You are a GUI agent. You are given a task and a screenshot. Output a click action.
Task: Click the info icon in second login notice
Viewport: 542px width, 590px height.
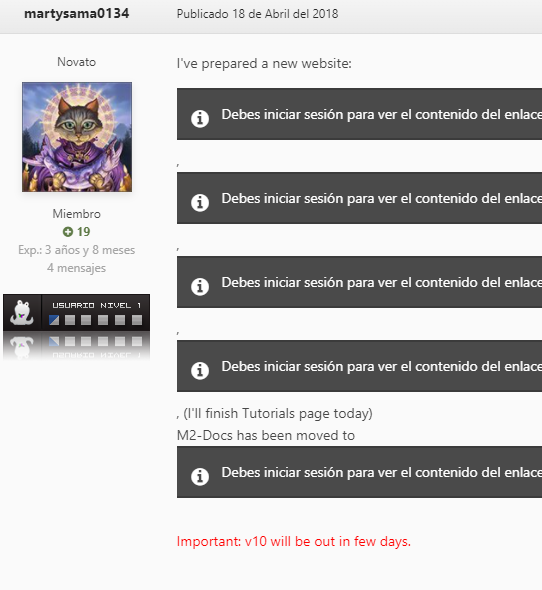point(200,202)
